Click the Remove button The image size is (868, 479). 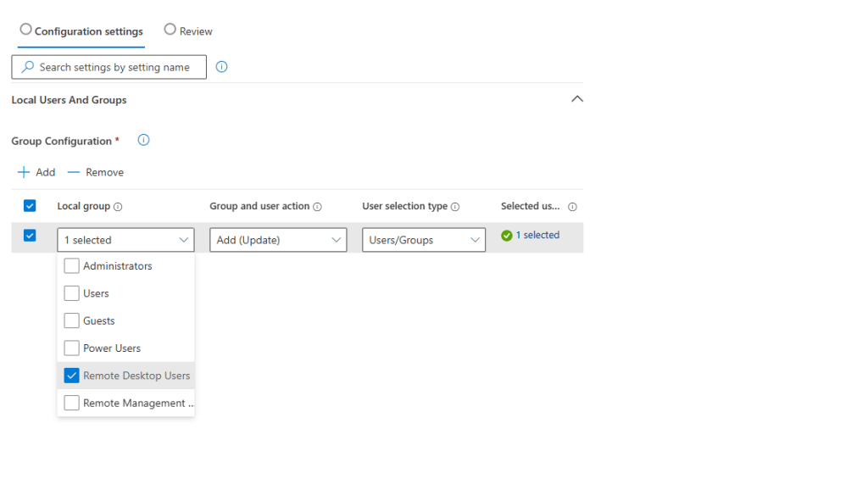point(96,172)
